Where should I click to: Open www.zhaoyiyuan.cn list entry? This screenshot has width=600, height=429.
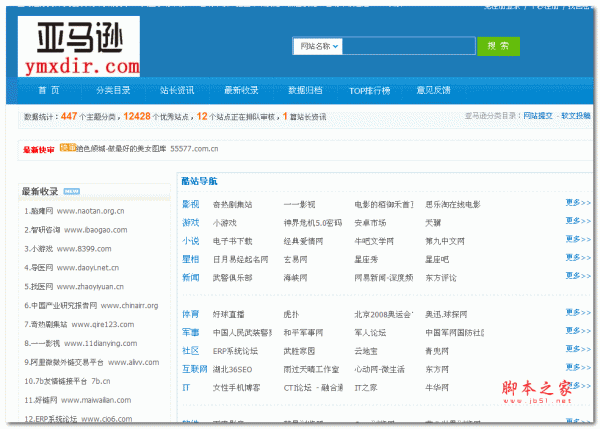[74, 286]
